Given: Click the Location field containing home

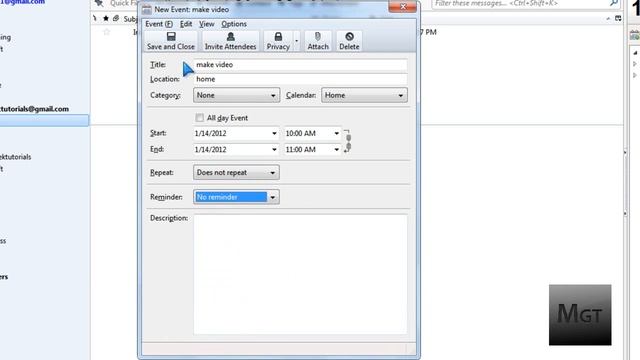Looking at the screenshot, I should (300, 79).
